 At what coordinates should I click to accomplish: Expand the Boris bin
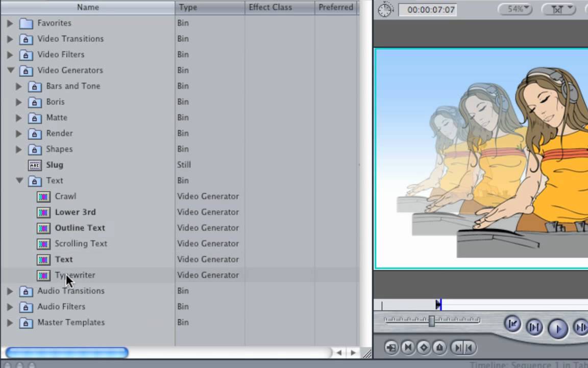[x=18, y=102]
